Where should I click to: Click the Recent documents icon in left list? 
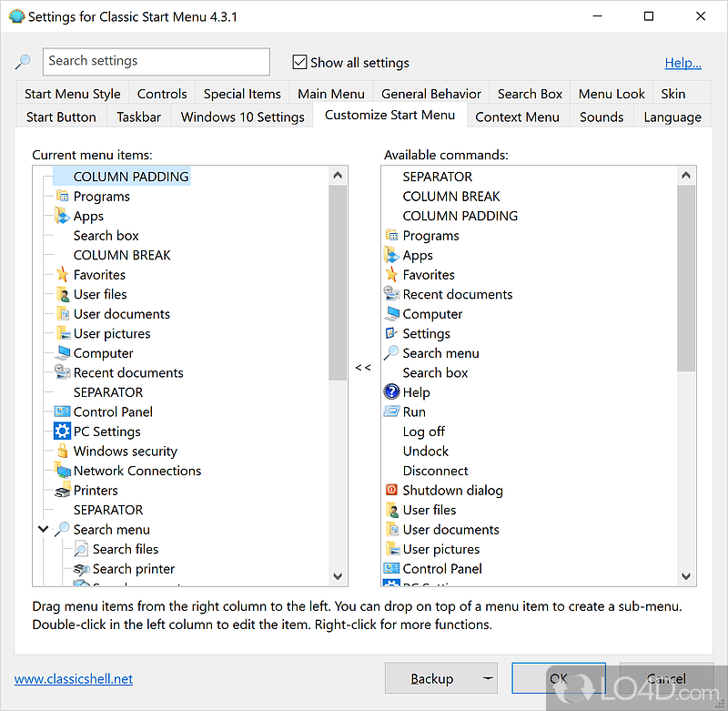[62, 372]
